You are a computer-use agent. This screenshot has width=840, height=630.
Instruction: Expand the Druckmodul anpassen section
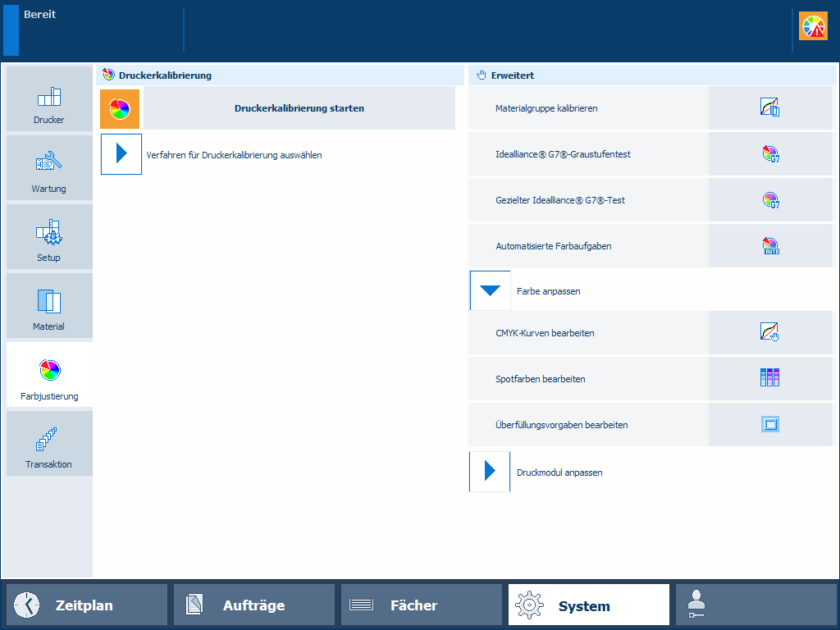click(490, 472)
